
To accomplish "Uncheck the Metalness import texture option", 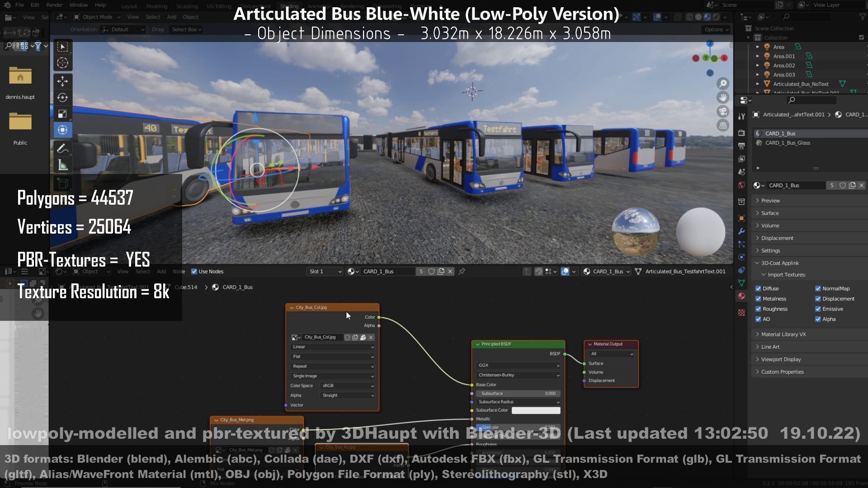I will [758, 299].
